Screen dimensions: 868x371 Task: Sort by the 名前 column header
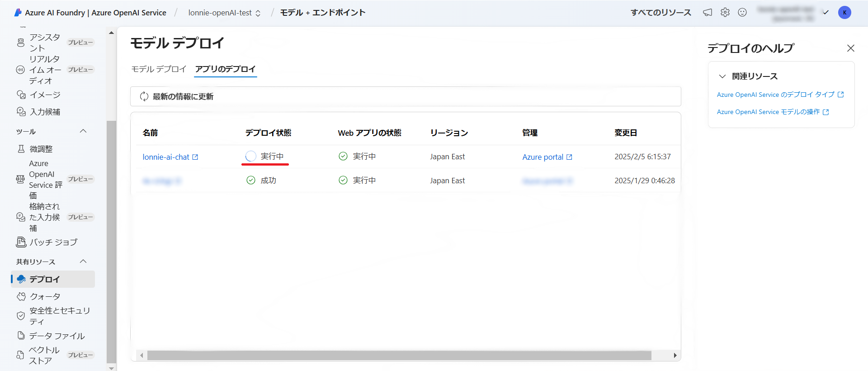[150, 133]
